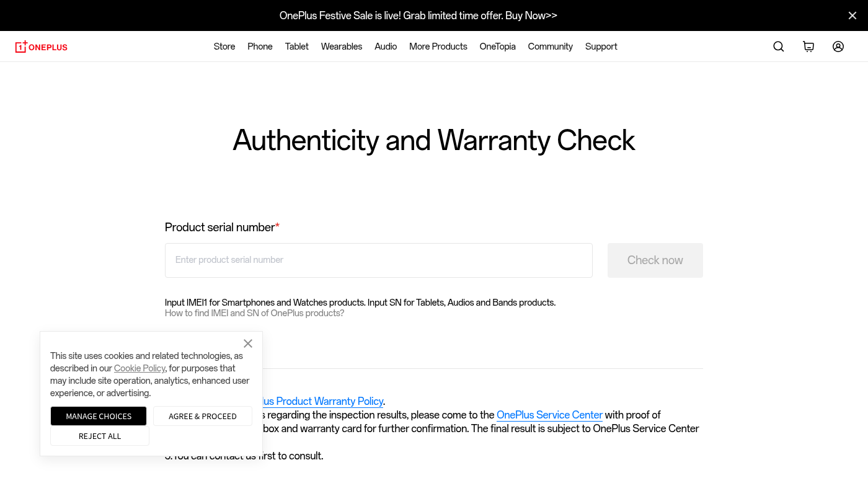Expand More Products menu
868x496 pixels.
coord(438,46)
